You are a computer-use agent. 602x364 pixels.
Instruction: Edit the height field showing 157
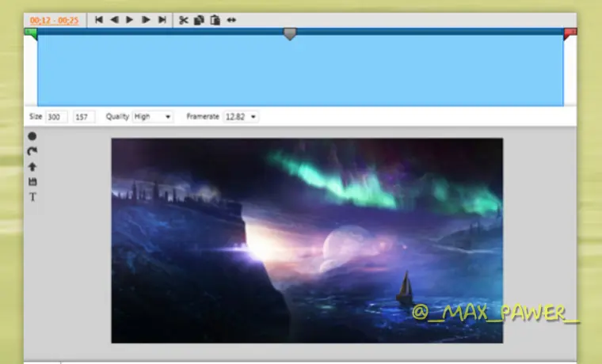point(84,117)
